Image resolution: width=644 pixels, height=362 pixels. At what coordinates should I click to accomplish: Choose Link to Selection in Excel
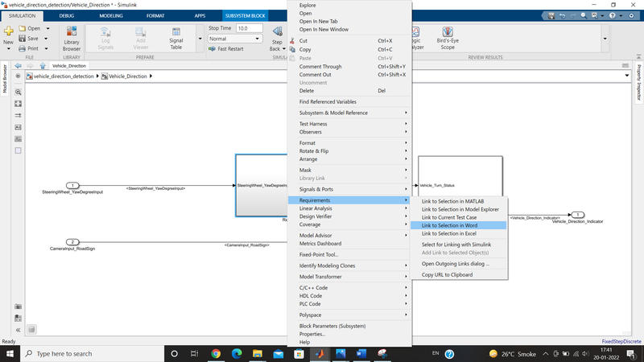point(458,233)
